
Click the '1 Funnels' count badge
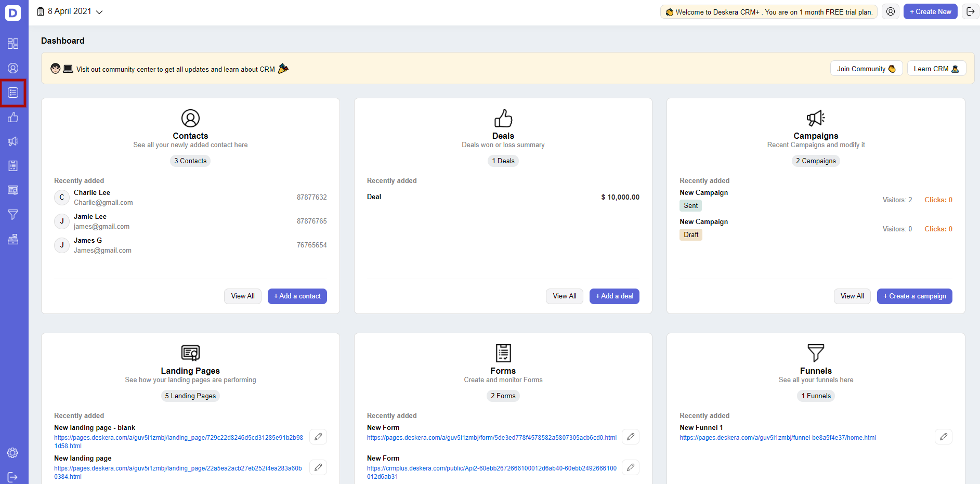[816, 396]
